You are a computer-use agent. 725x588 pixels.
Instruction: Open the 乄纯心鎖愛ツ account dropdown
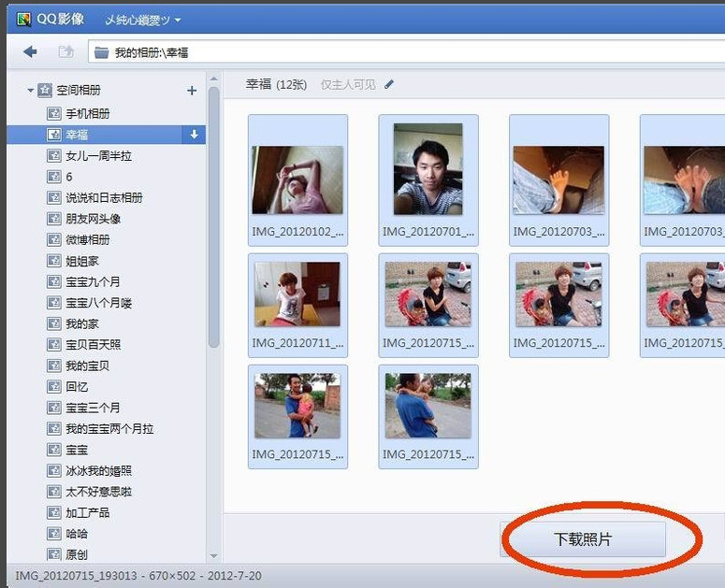click(142, 20)
